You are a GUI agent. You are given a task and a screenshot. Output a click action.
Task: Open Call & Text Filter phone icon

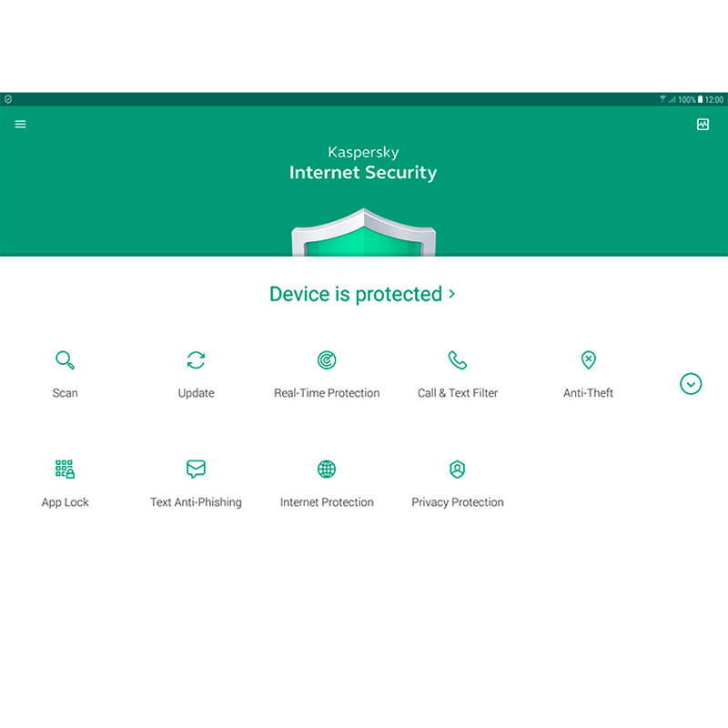tap(458, 359)
